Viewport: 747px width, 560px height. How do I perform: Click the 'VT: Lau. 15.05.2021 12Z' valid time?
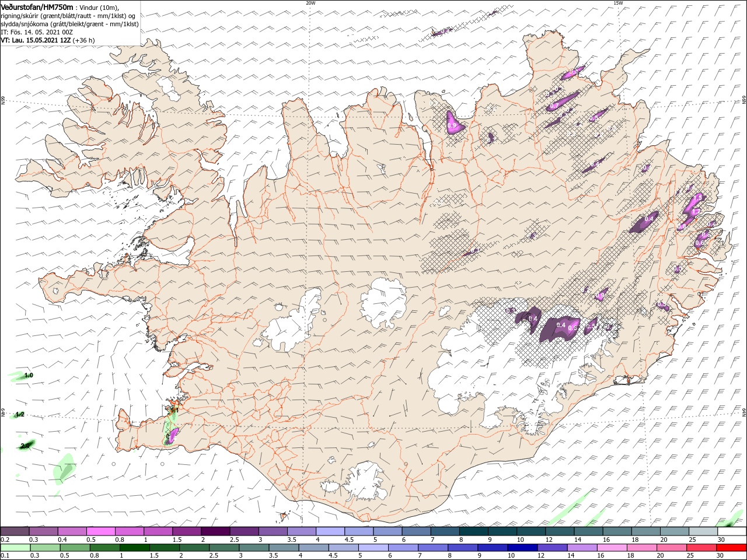pos(36,40)
